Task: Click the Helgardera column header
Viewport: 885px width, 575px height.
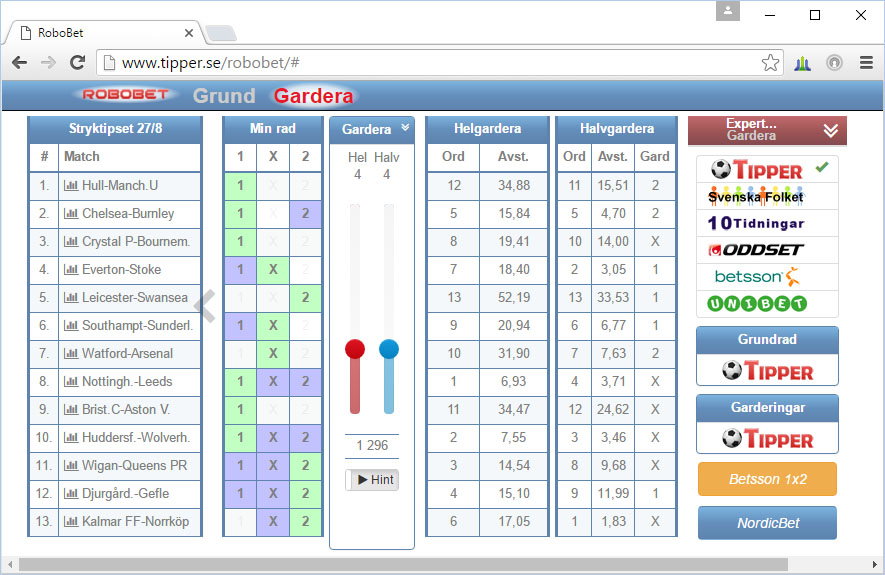Action: point(487,129)
